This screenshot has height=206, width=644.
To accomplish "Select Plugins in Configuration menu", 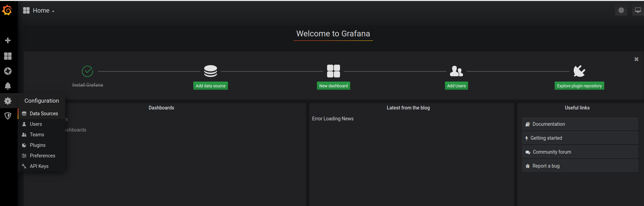I will [41, 145].
